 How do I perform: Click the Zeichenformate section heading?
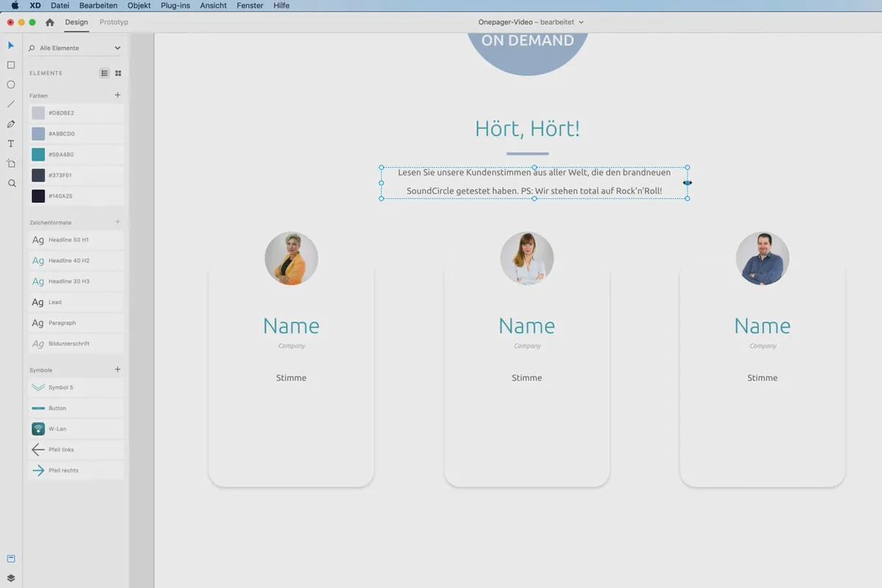(x=50, y=223)
